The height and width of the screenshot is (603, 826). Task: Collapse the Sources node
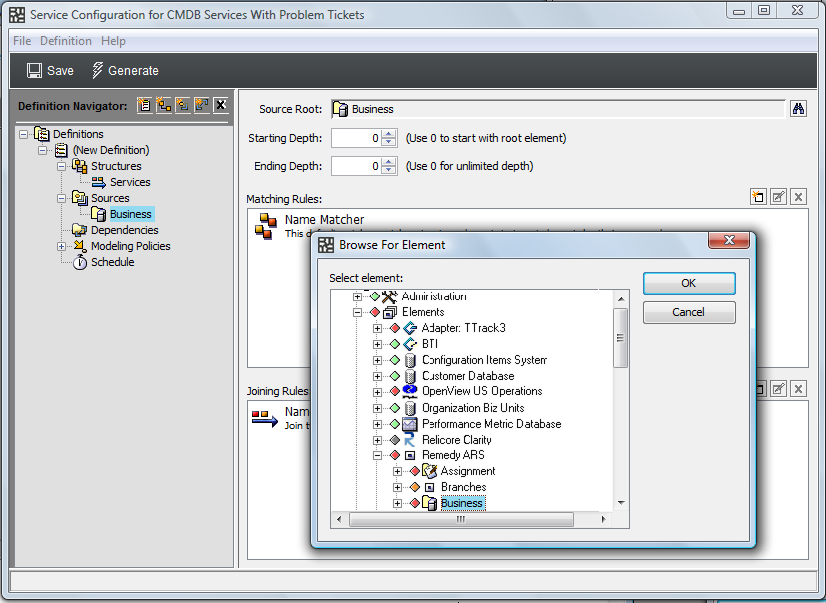pyautogui.click(x=62, y=199)
